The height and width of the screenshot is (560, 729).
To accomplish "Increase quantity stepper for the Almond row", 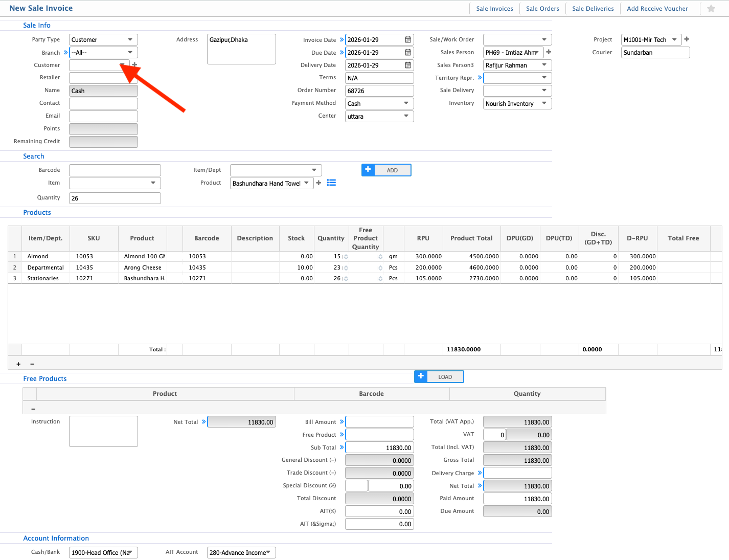I will [x=346, y=255].
